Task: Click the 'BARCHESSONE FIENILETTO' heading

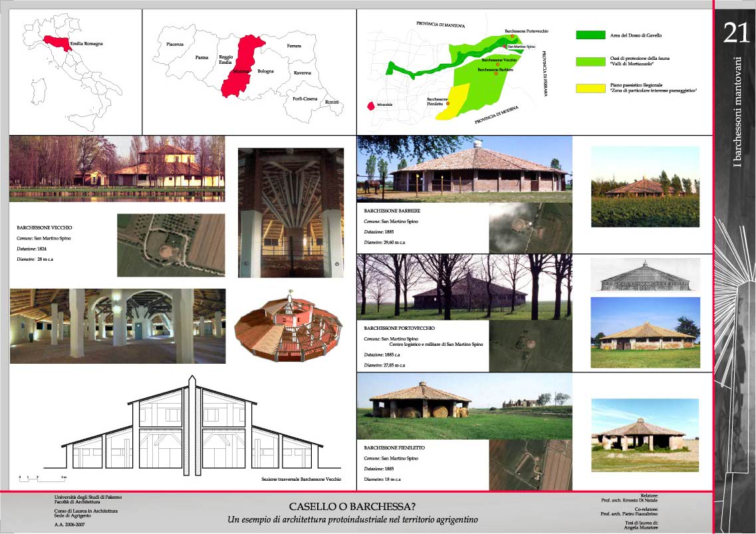Action: [x=394, y=448]
